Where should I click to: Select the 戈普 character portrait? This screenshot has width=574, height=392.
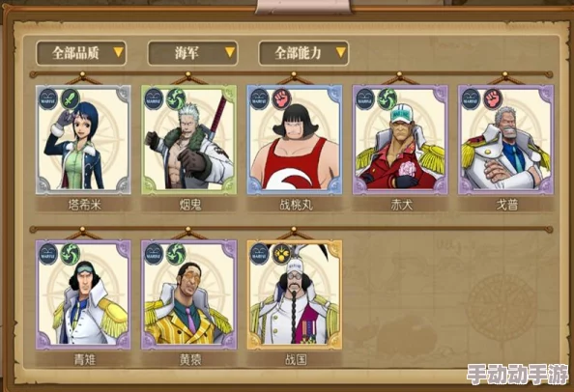(506, 140)
